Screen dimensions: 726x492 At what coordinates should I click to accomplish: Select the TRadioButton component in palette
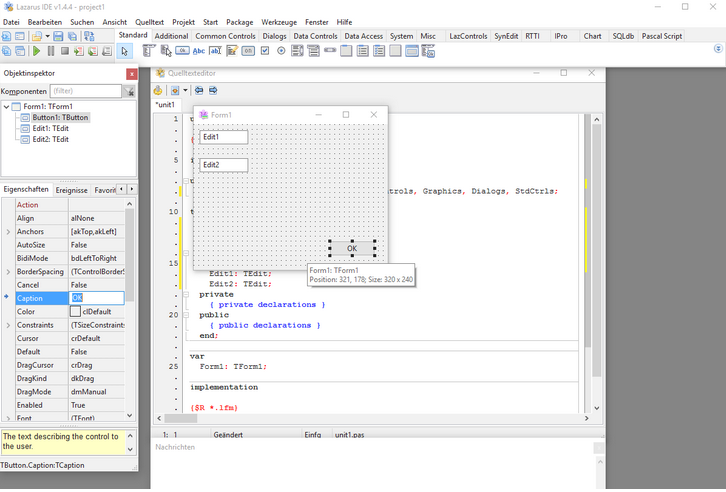click(x=281, y=51)
